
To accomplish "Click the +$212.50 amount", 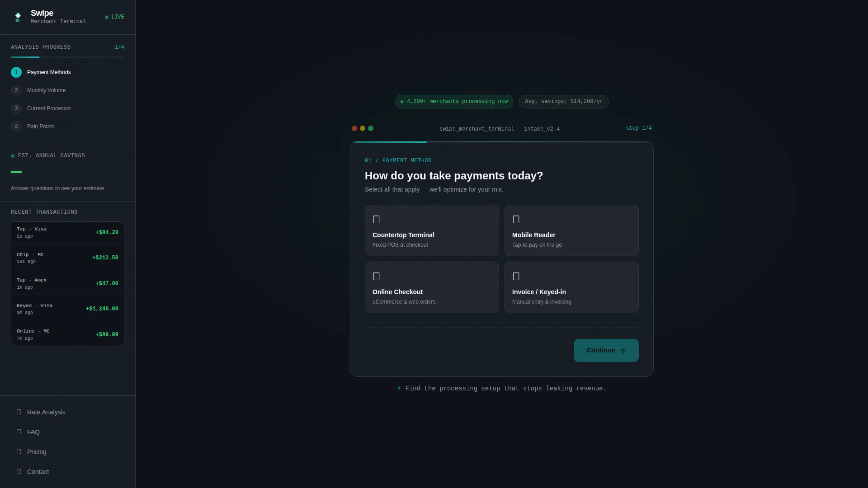I will click(105, 258).
